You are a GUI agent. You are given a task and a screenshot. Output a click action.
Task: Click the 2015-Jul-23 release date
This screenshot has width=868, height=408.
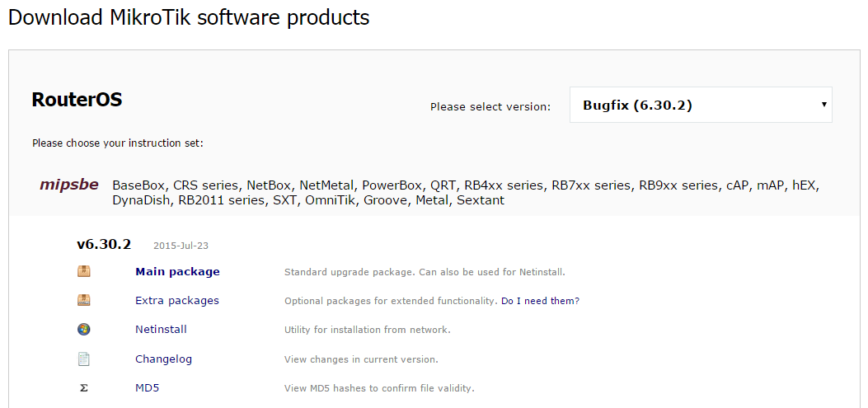click(181, 246)
